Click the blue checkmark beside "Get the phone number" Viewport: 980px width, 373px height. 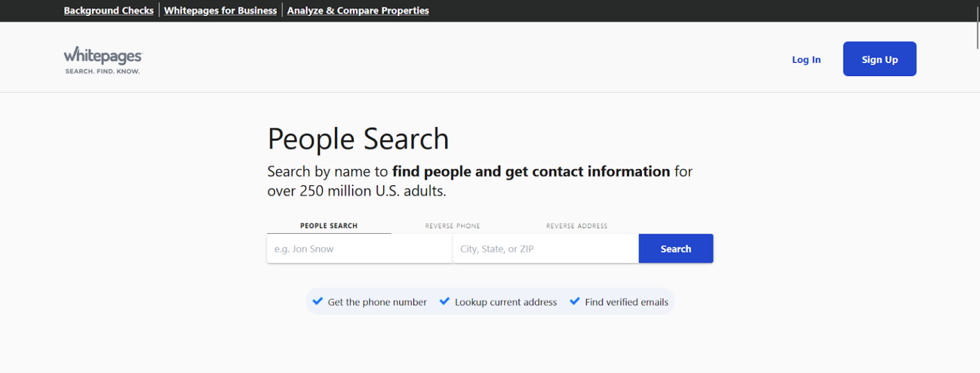(x=317, y=301)
